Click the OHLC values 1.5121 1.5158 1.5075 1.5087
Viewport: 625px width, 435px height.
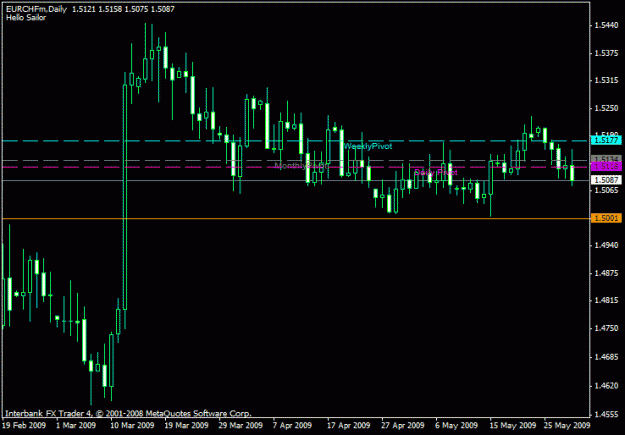pyautogui.click(x=123, y=9)
